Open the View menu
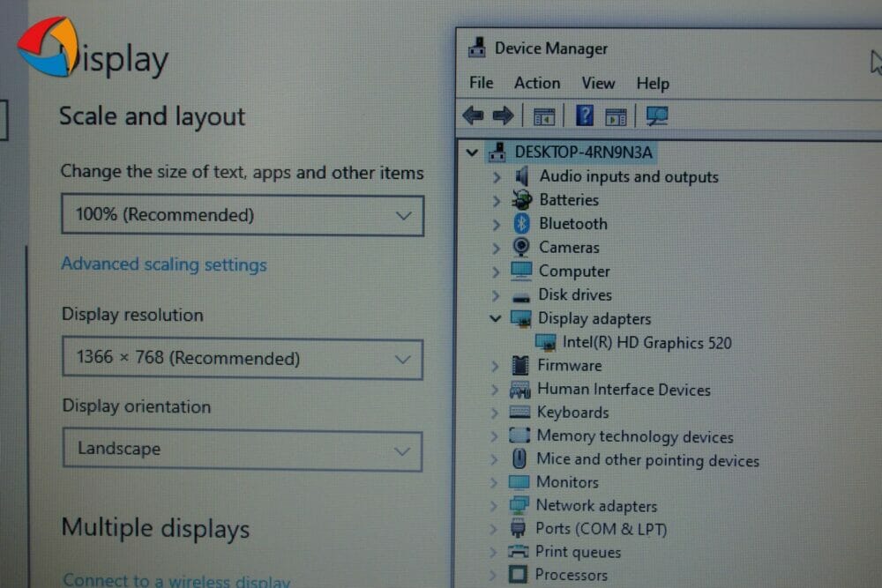This screenshot has height=588, width=882. point(598,83)
